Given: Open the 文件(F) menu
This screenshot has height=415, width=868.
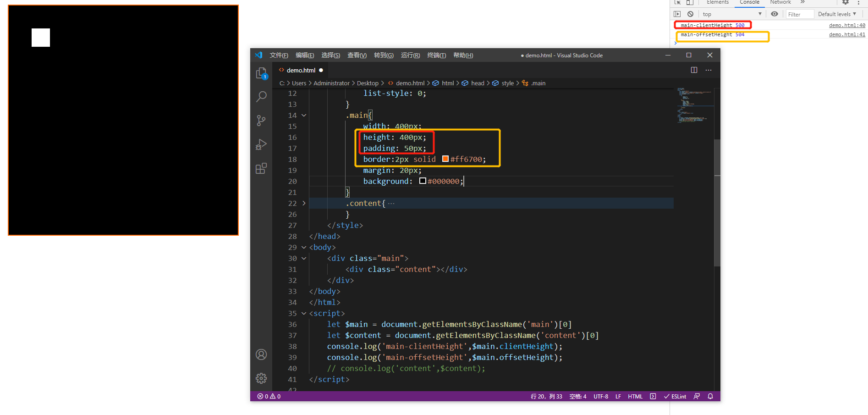Looking at the screenshot, I should [279, 55].
